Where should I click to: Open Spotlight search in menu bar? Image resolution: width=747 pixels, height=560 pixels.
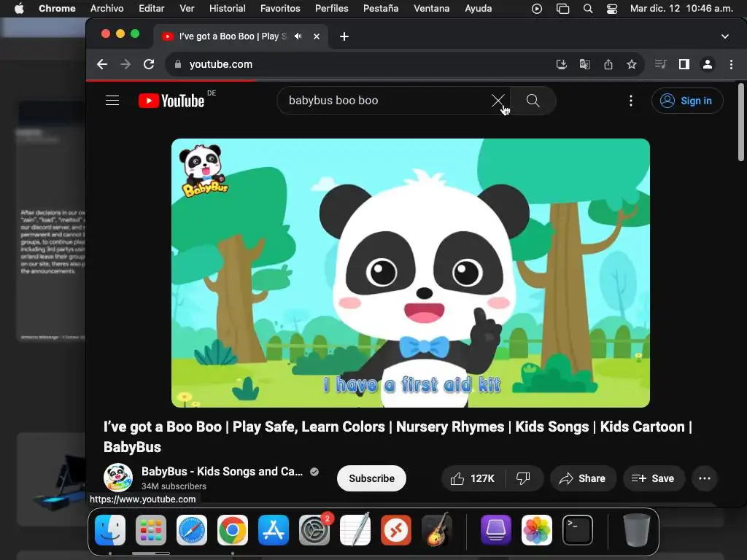pos(589,9)
